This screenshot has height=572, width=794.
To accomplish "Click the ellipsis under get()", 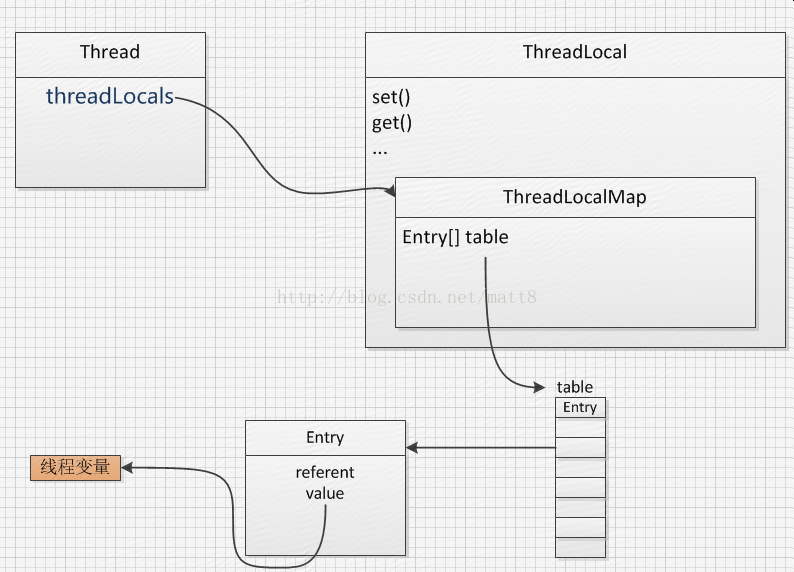I will click(x=380, y=151).
